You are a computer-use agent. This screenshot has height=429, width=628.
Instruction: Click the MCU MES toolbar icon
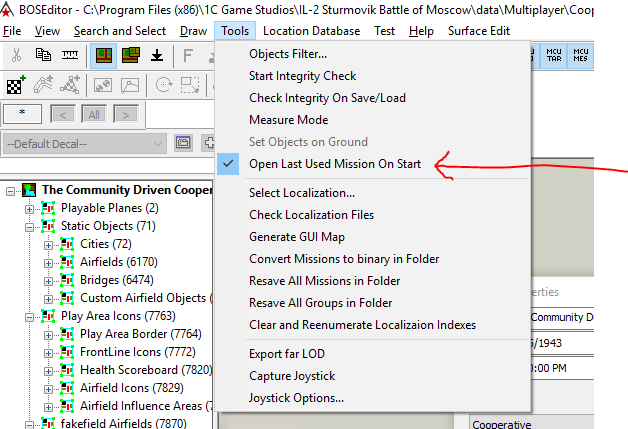[x=580, y=56]
